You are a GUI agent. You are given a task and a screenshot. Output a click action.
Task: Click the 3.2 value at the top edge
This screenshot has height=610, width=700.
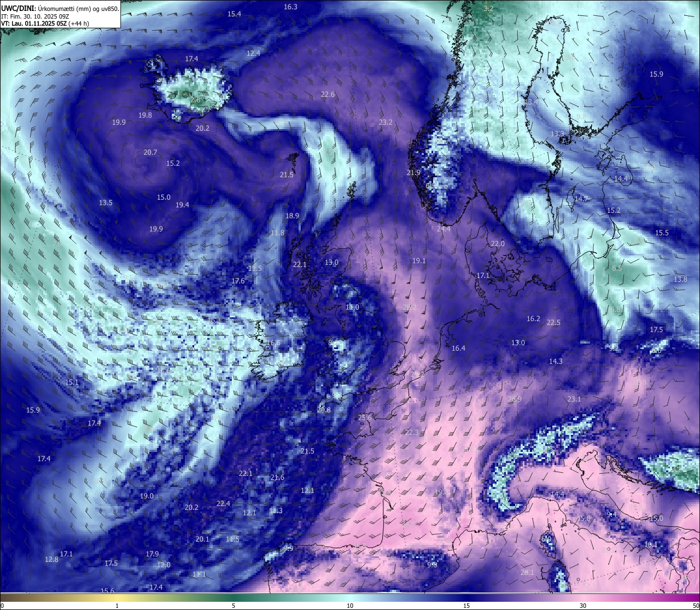[488, 9]
